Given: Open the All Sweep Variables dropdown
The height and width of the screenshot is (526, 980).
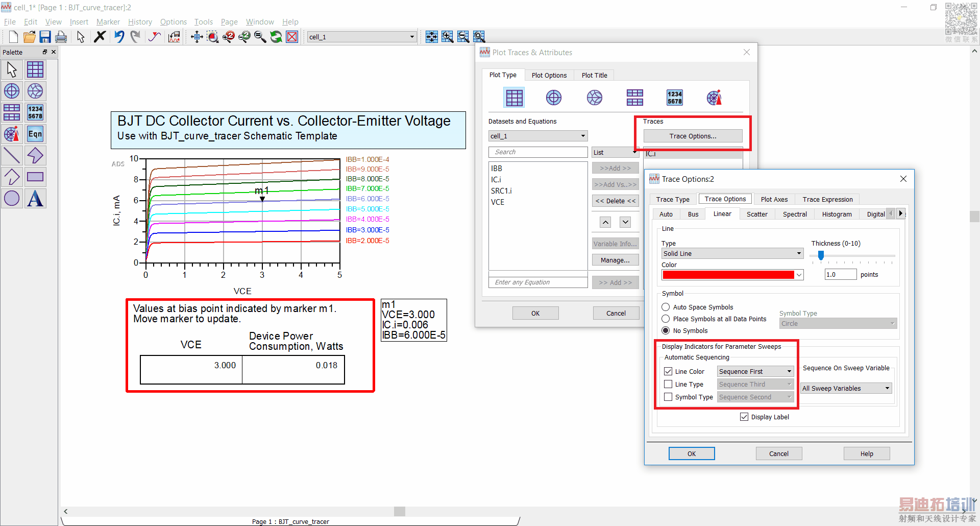Looking at the screenshot, I should 846,388.
